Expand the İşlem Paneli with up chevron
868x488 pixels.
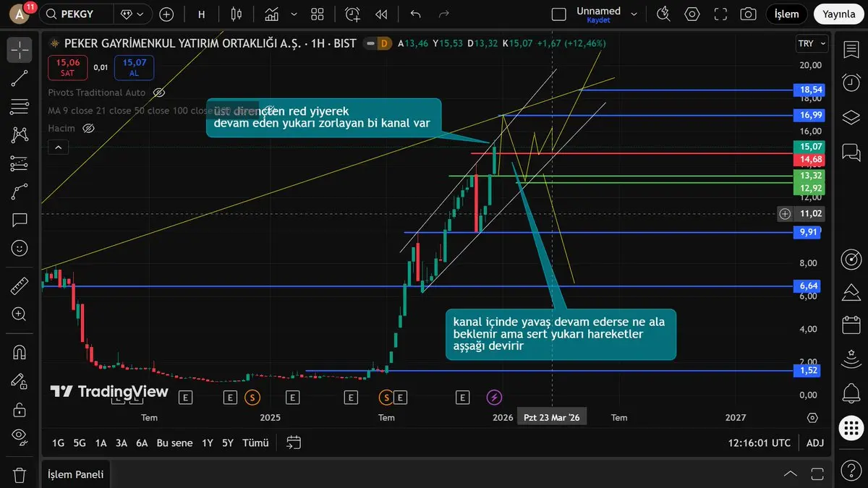791,474
